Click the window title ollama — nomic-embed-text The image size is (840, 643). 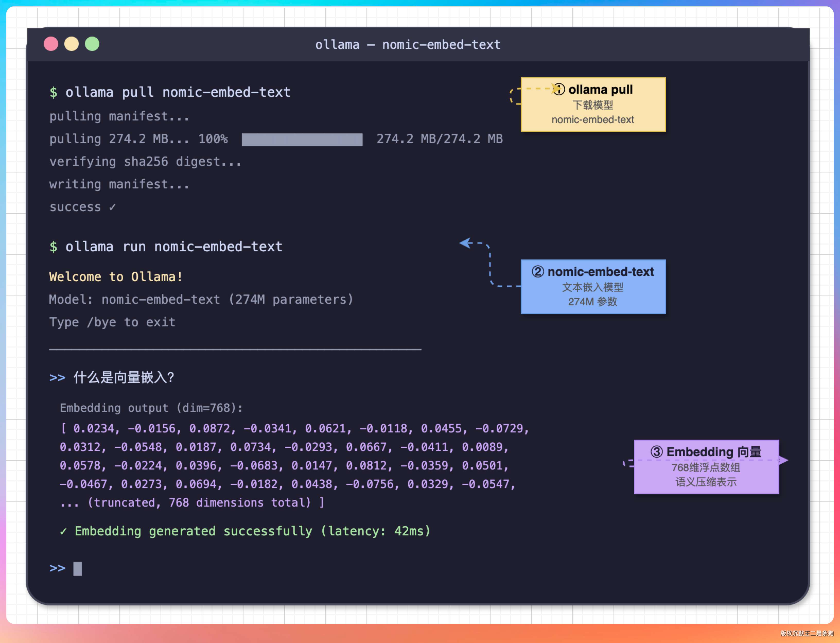[408, 45]
